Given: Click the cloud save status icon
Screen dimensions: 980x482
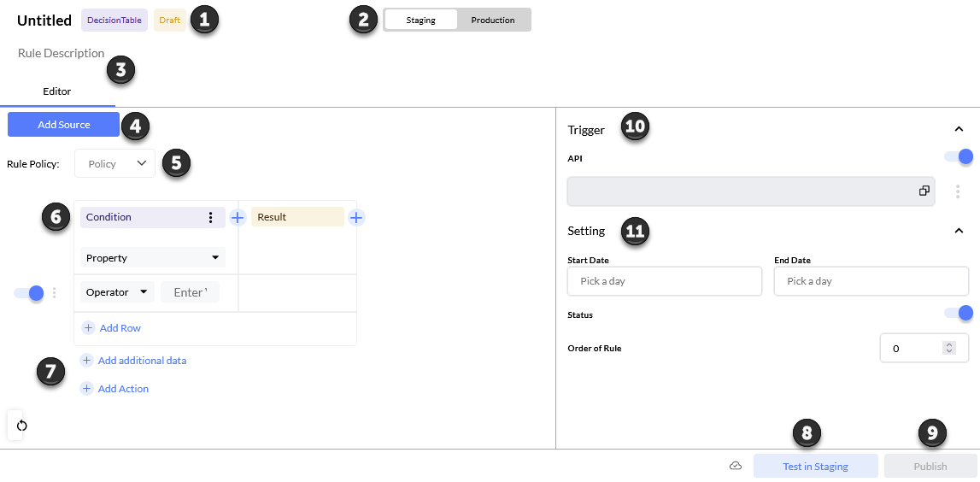Looking at the screenshot, I should point(736,466).
